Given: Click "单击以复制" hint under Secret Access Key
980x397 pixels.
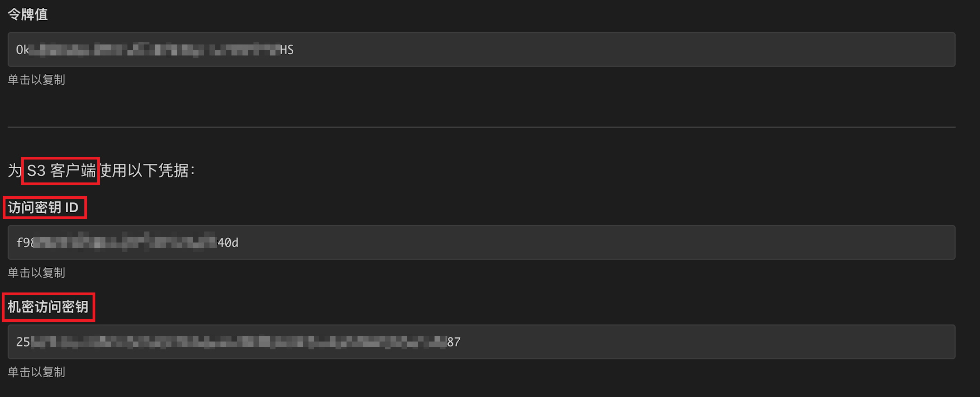Looking at the screenshot, I should (x=36, y=372).
